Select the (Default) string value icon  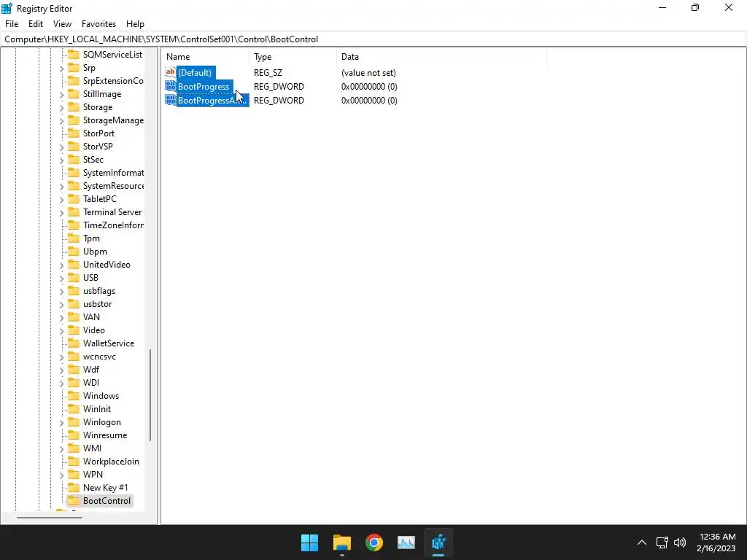(171, 72)
